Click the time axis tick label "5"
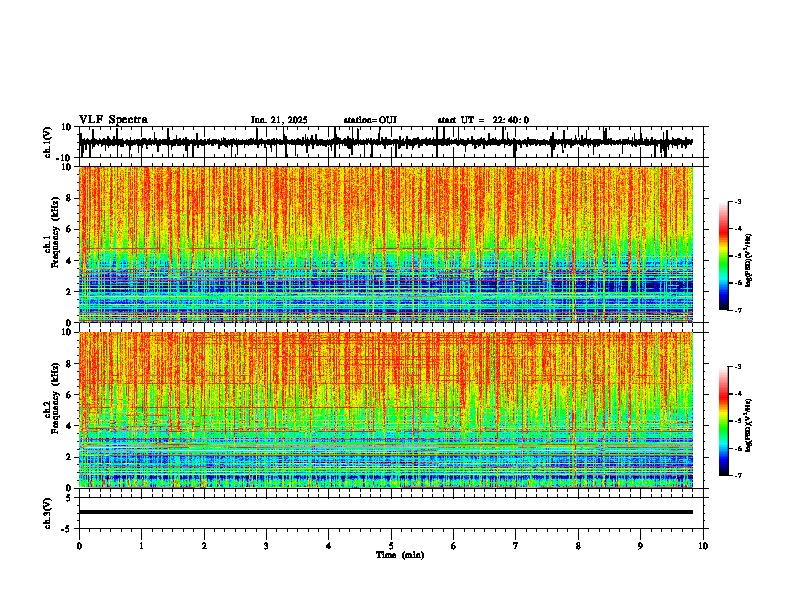 [391, 546]
